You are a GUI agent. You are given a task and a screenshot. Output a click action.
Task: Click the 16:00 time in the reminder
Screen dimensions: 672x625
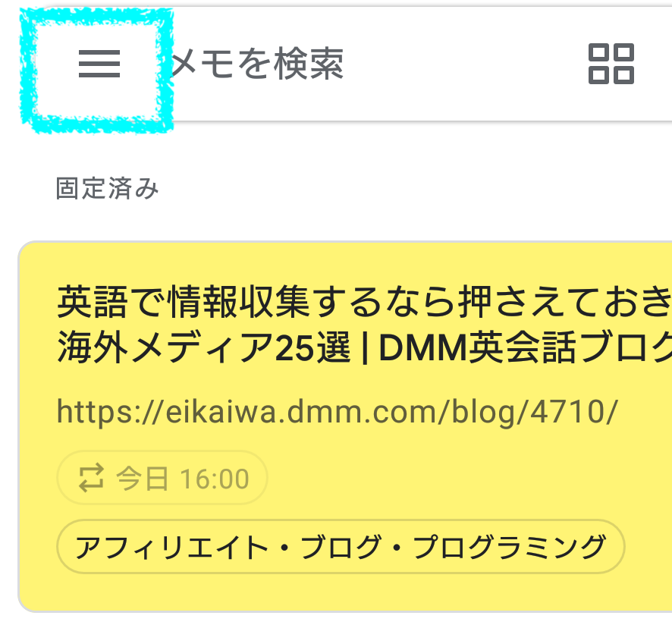[x=215, y=479]
